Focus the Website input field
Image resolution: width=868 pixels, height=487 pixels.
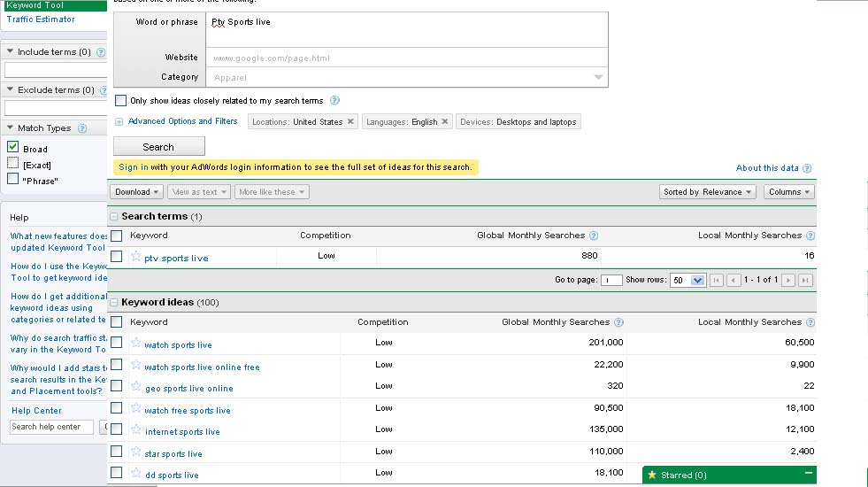click(x=407, y=58)
